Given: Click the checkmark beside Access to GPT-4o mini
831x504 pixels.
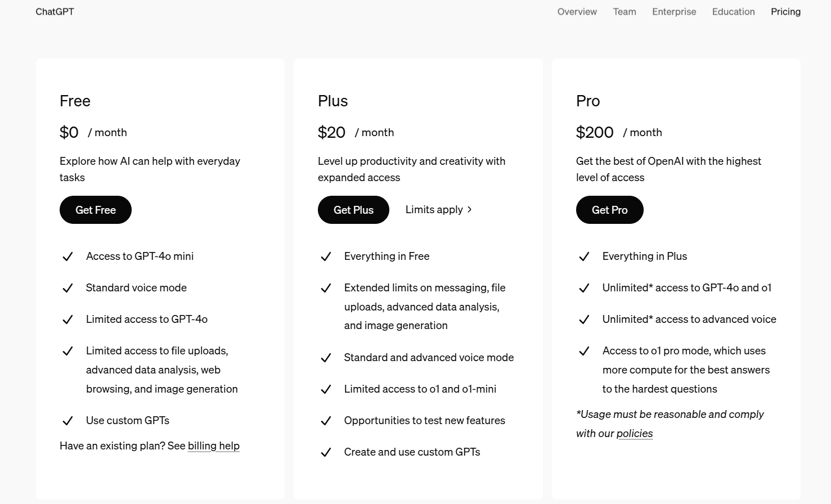Looking at the screenshot, I should pos(68,256).
